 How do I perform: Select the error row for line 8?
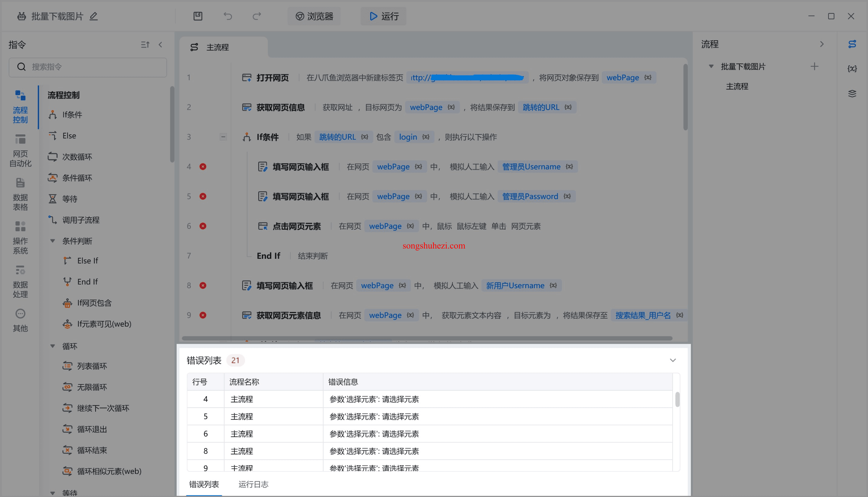pyautogui.click(x=430, y=451)
